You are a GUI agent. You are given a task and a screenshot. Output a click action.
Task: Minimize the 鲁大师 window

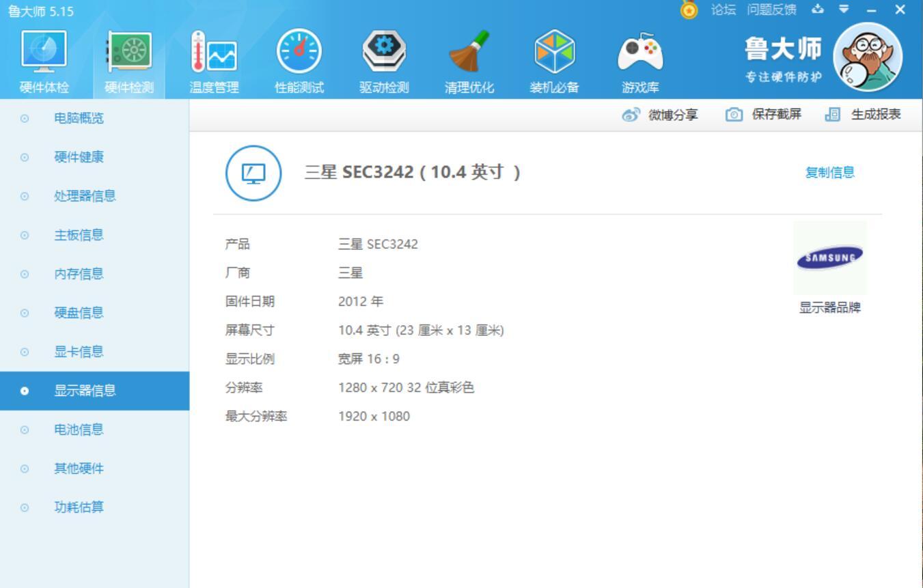(x=871, y=10)
